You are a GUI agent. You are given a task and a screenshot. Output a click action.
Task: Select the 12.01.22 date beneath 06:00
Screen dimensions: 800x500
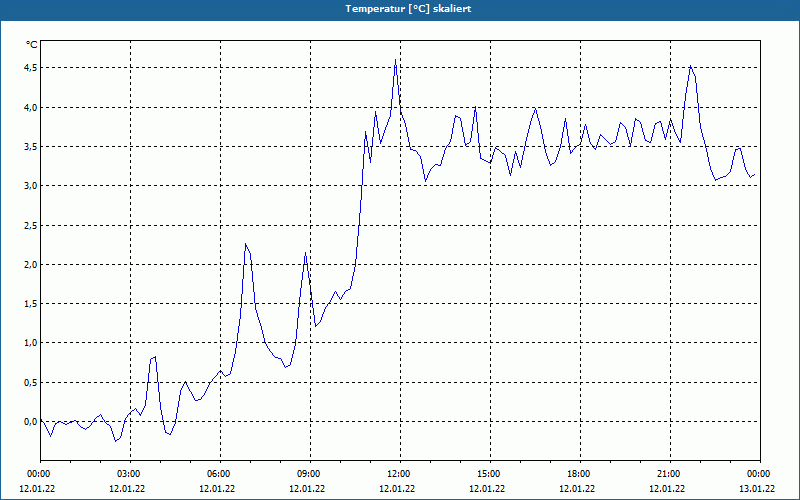[217, 489]
